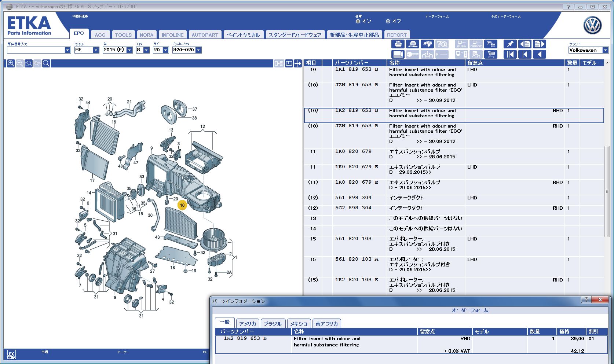Click the LEXCOM logo in bottom bar
This screenshot has width=614, height=364.
(x=11, y=355)
